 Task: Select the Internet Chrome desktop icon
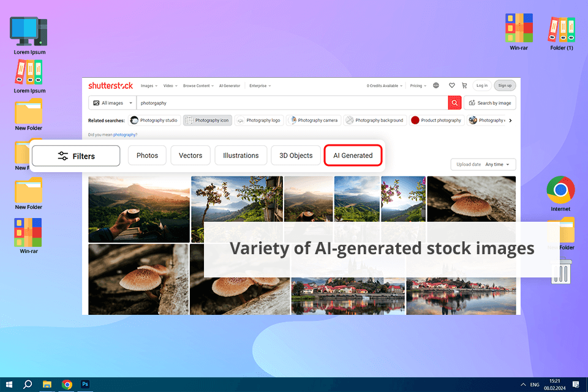click(560, 194)
